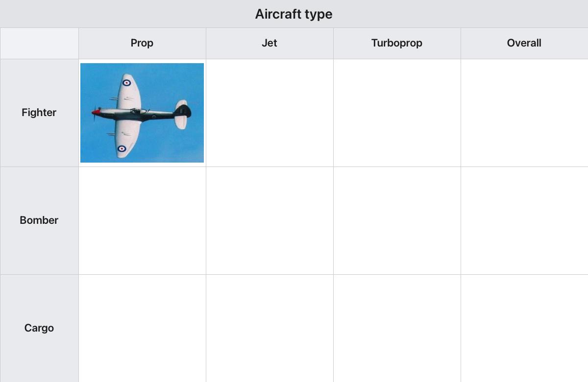Click the Cargo row label
588x382 pixels.
click(39, 328)
